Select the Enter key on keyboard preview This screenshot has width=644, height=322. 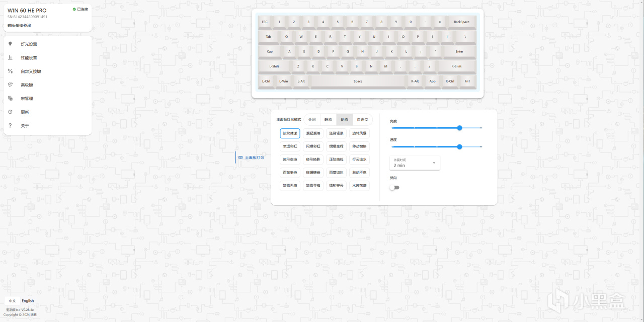pos(459,51)
